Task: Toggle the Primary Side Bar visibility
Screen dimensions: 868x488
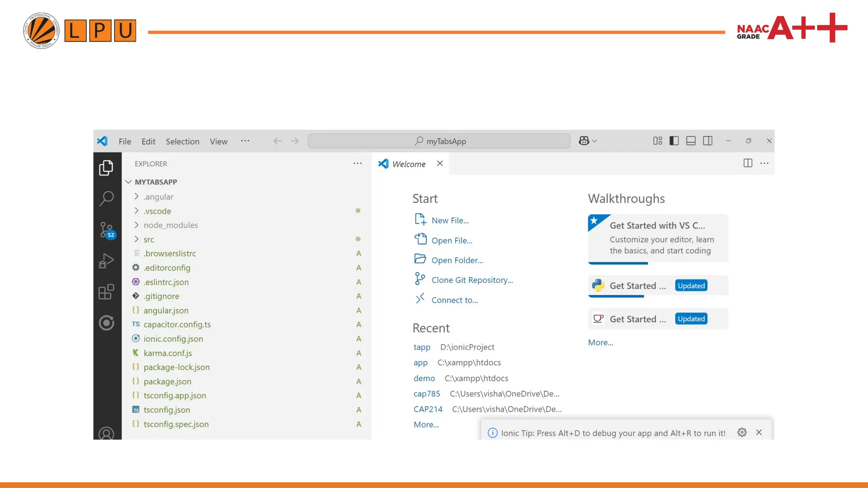Action: pos(674,141)
